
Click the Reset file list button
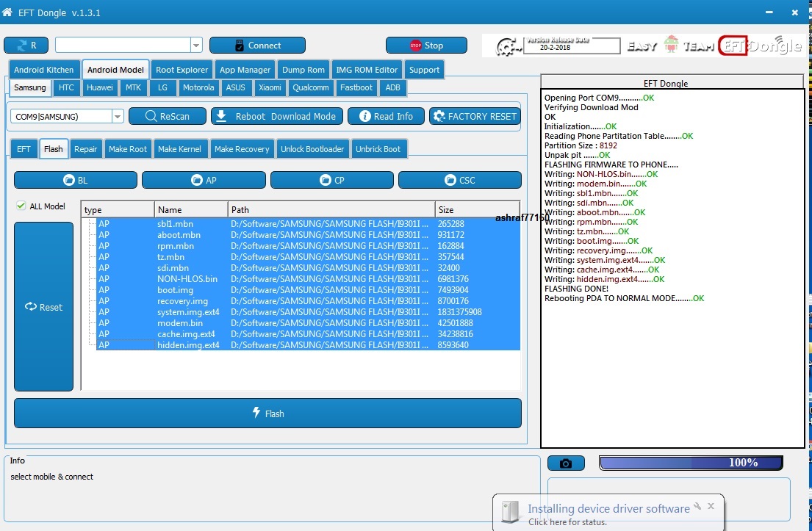43,306
